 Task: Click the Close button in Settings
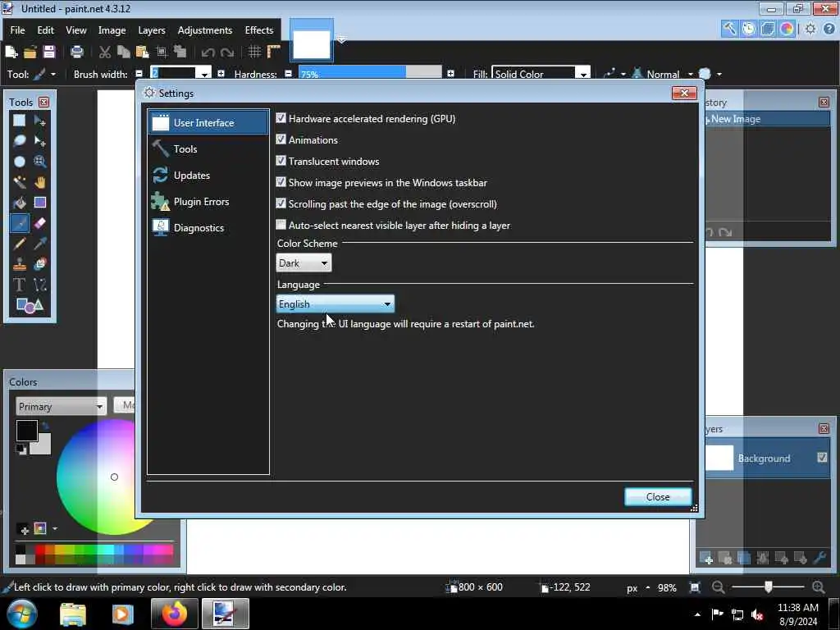658,496
